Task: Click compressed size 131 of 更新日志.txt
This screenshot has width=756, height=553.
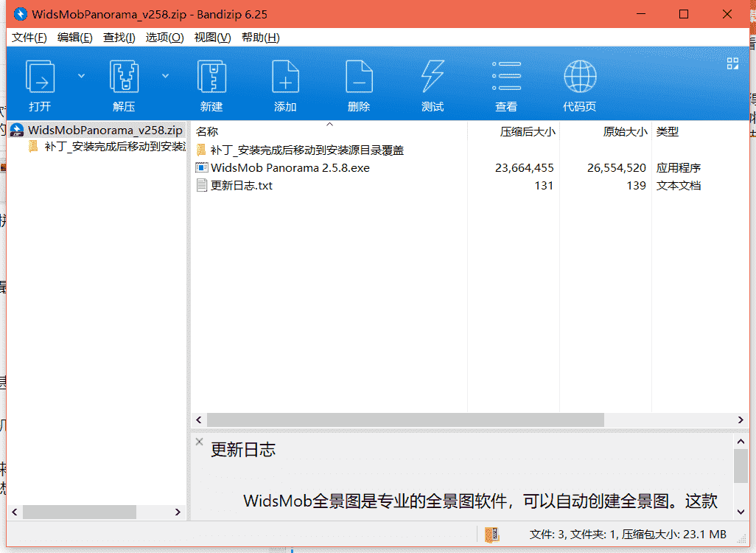Action: point(544,186)
